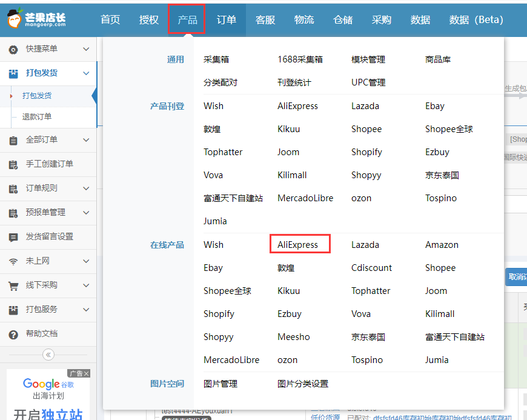527x420 pixels.
Task: Expand the 订单规则 chevron
Action: (x=86, y=188)
